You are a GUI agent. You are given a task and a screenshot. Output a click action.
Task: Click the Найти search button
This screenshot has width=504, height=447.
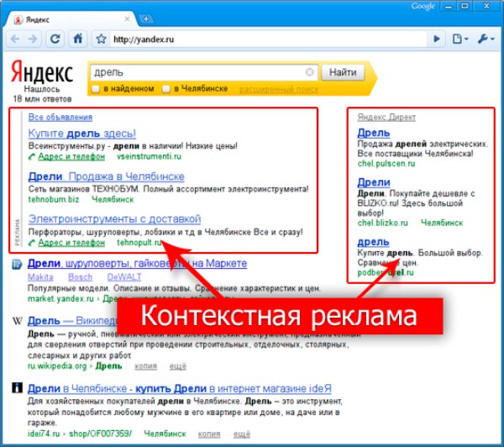tap(343, 72)
